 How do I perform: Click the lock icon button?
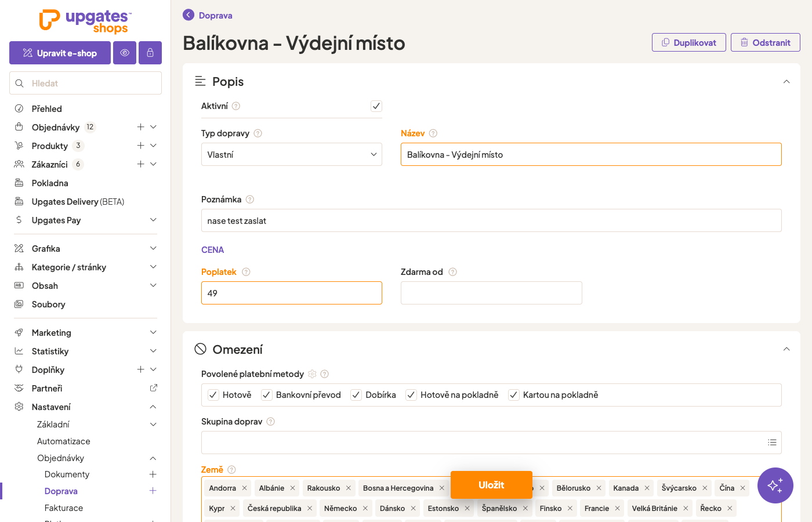click(x=150, y=53)
